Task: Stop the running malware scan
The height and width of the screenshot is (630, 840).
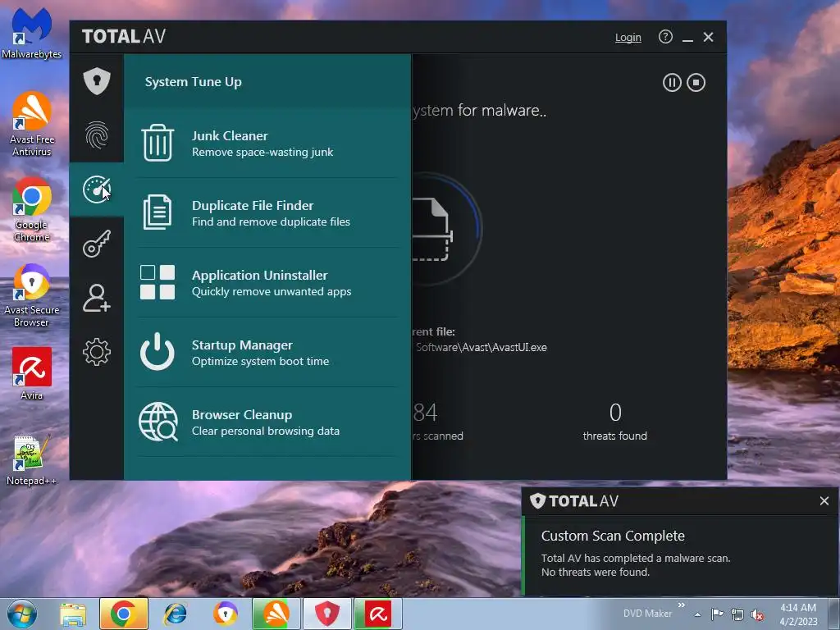Action: (696, 83)
